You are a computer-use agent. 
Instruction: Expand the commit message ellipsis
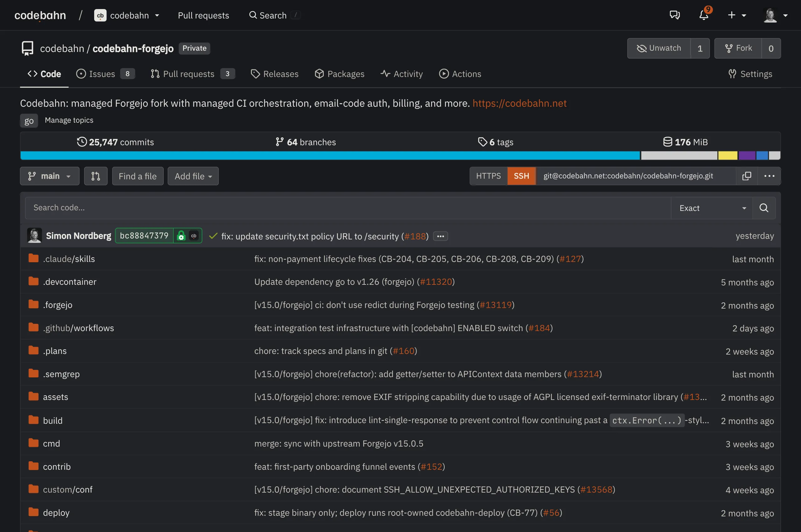440,236
